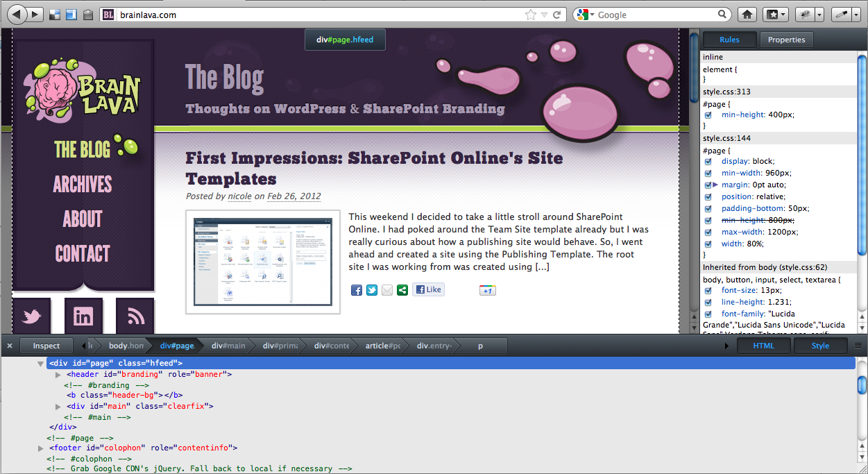The width and height of the screenshot is (868, 474).
Task: Switch to the Properties tab
Action: click(786, 40)
